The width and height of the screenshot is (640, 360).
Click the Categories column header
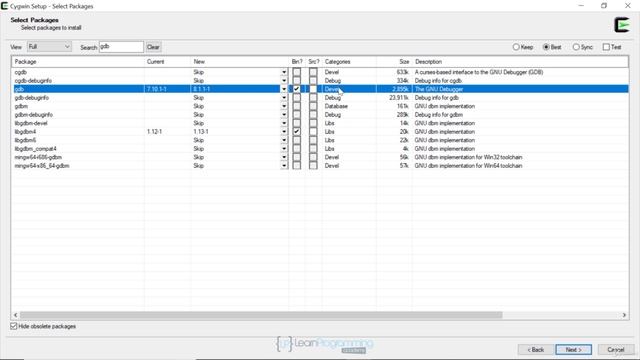[x=349, y=62]
